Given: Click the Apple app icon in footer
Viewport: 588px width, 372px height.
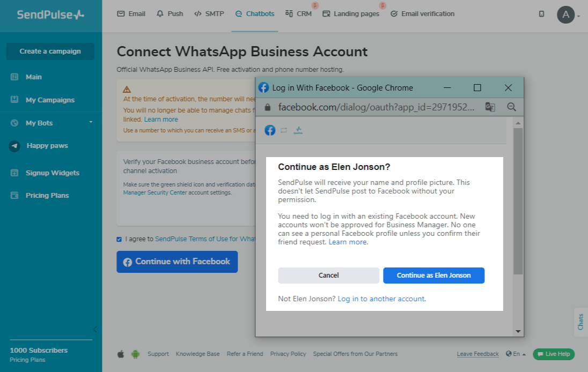Looking at the screenshot, I should pyautogui.click(x=121, y=354).
